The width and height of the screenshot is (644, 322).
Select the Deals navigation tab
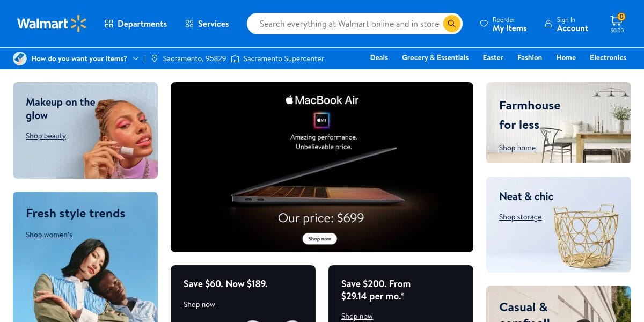(x=379, y=57)
